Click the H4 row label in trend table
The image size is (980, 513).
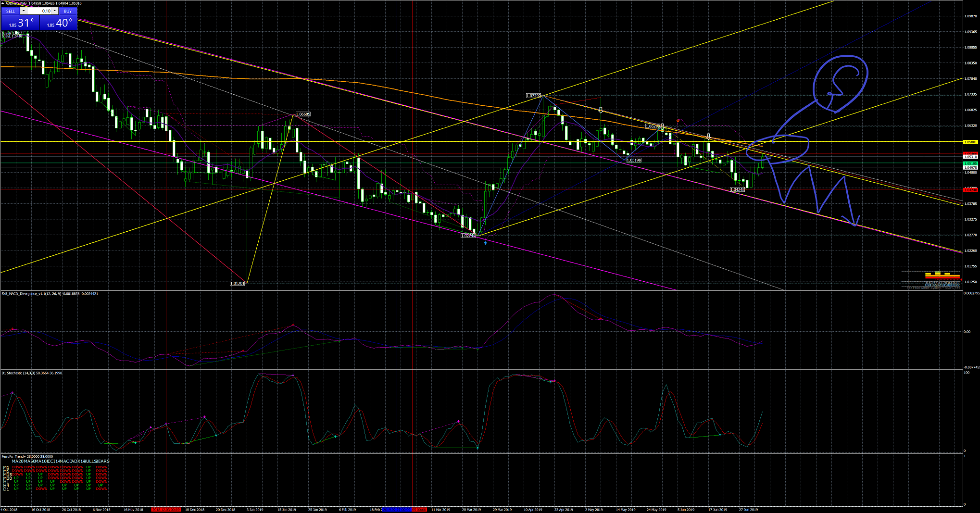pyautogui.click(x=6, y=485)
